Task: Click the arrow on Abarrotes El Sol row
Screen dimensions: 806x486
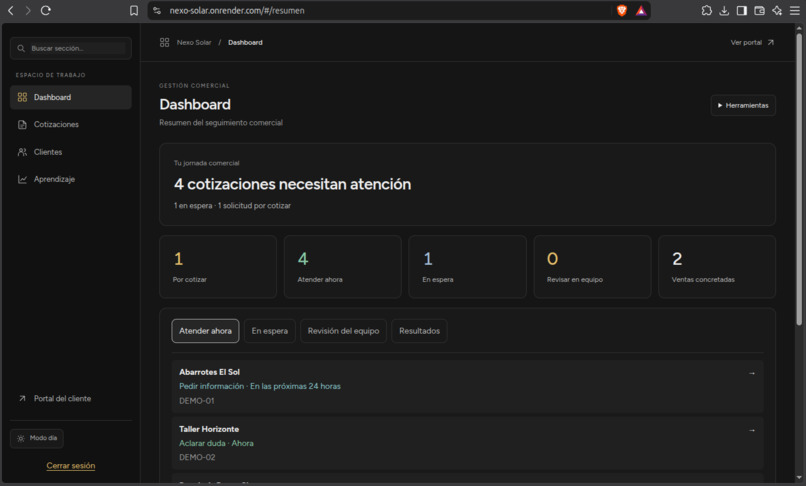Action: 752,373
